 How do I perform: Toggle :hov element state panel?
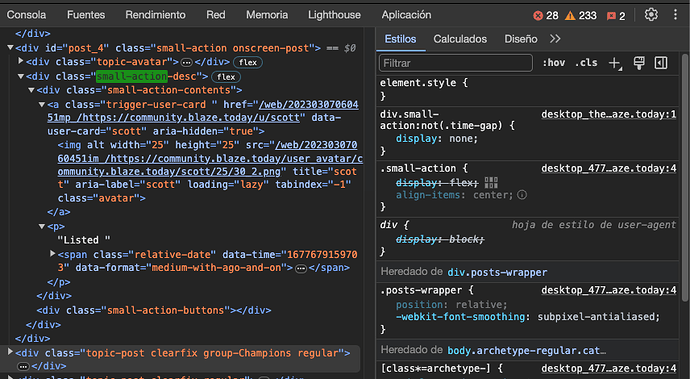tap(554, 63)
